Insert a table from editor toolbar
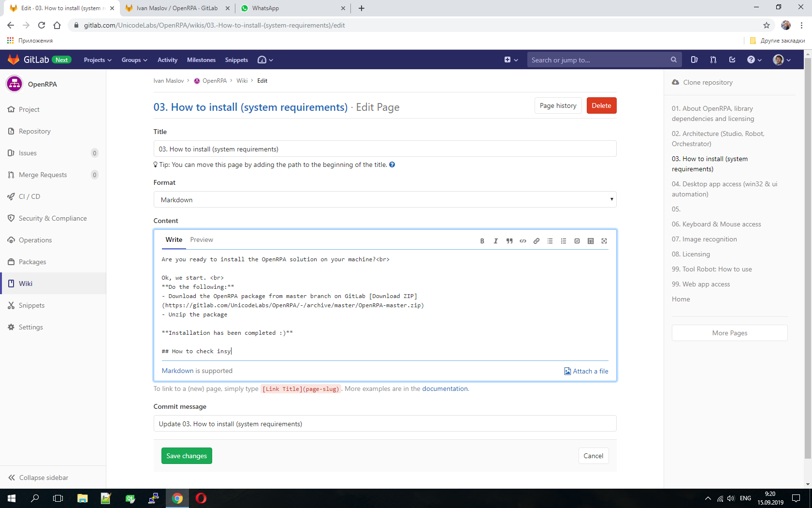Image resolution: width=812 pixels, height=508 pixels. point(590,241)
